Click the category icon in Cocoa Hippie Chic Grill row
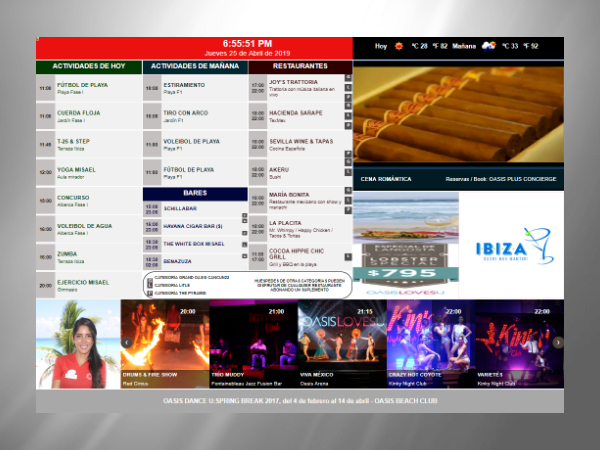The image size is (600, 450). (x=348, y=257)
